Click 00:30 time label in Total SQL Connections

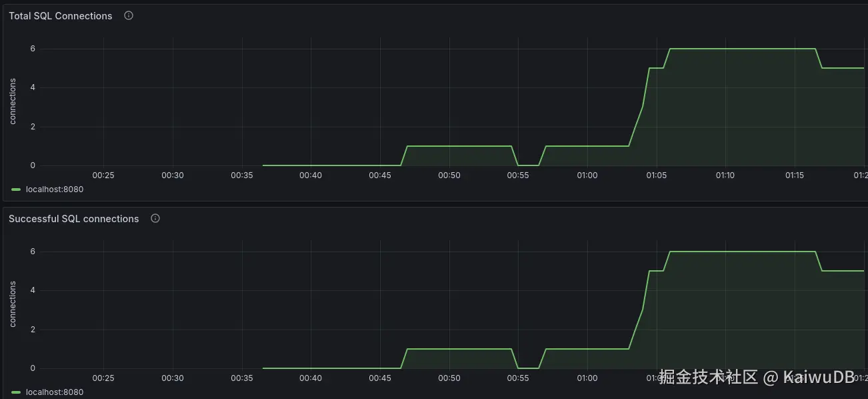pos(173,175)
